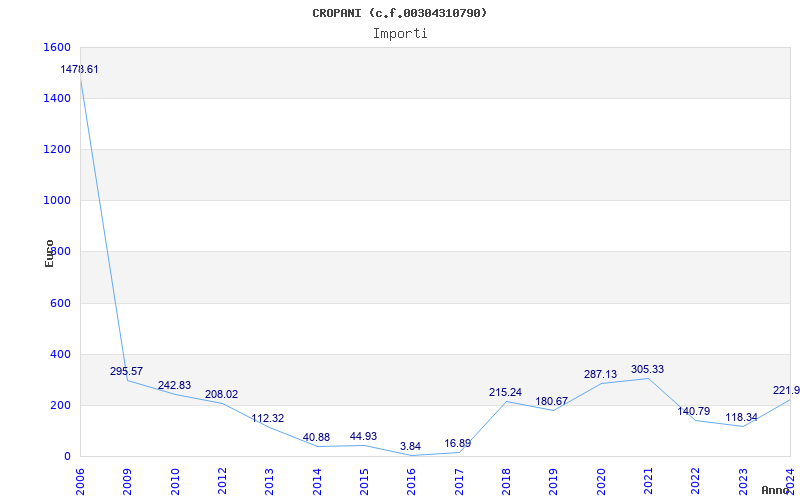Click the 112.32 data label
This screenshot has width=800, height=500.
pyautogui.click(x=268, y=418)
